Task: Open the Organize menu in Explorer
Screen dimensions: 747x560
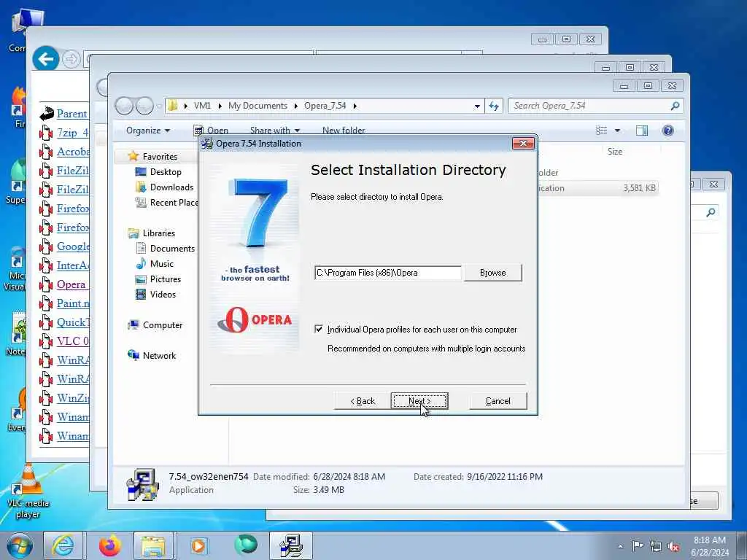Action: pyautogui.click(x=147, y=131)
